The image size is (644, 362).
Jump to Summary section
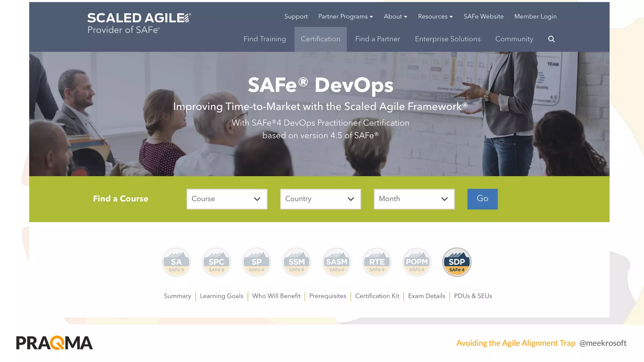(x=177, y=296)
